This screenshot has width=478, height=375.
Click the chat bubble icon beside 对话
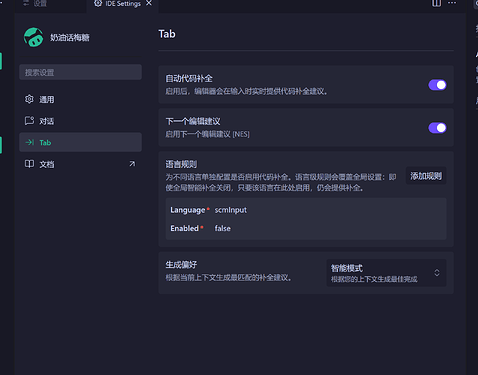[x=29, y=121]
